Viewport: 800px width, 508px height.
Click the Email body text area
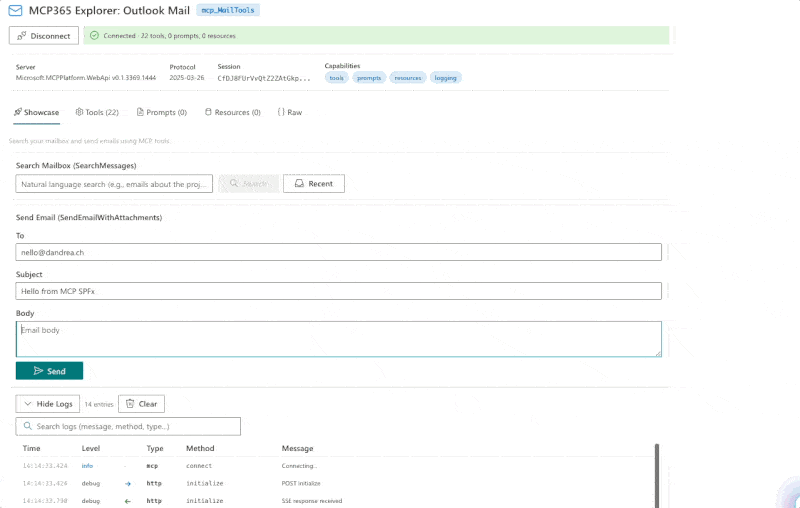point(339,339)
